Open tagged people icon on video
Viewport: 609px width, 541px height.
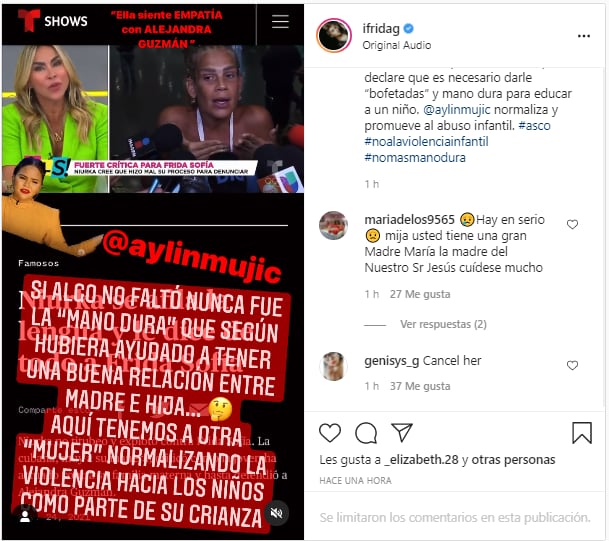pyautogui.click(x=25, y=515)
